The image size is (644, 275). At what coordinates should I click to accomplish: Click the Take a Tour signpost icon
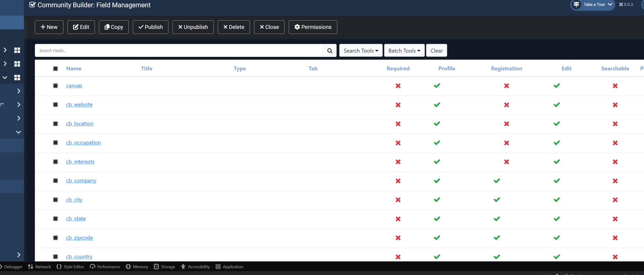576,5
